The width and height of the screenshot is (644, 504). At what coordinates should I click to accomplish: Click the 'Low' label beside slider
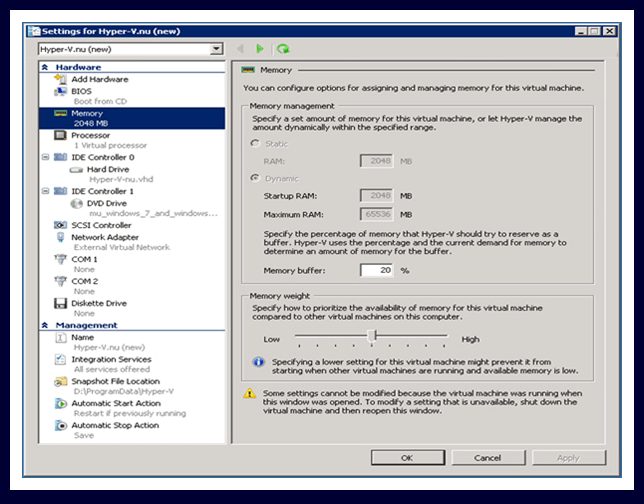click(272, 339)
